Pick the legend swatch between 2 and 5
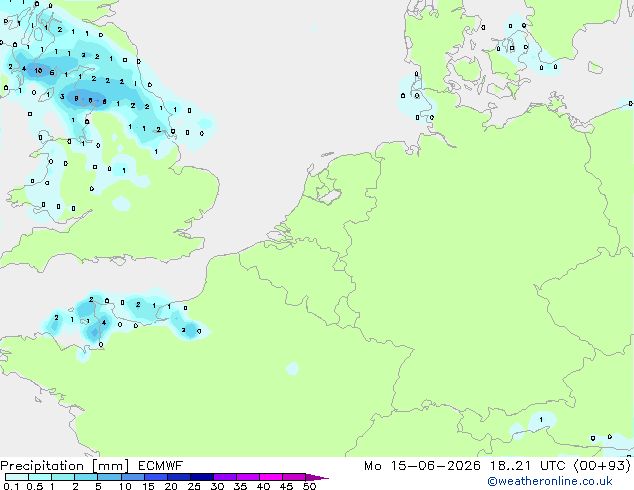The width and height of the screenshot is (634, 490). tap(86, 477)
